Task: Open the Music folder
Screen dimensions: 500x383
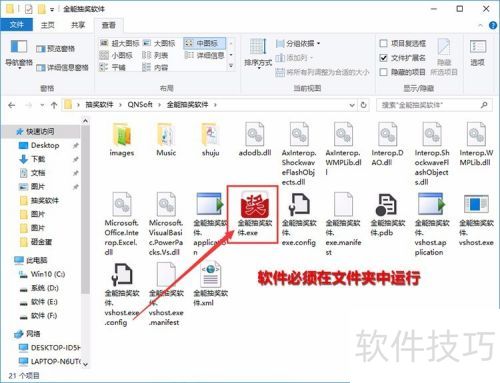Action: (x=166, y=139)
